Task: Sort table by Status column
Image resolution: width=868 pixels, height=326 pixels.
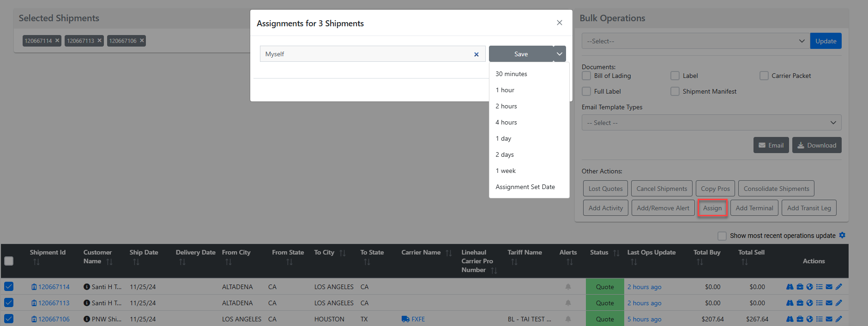Action: coord(616,253)
